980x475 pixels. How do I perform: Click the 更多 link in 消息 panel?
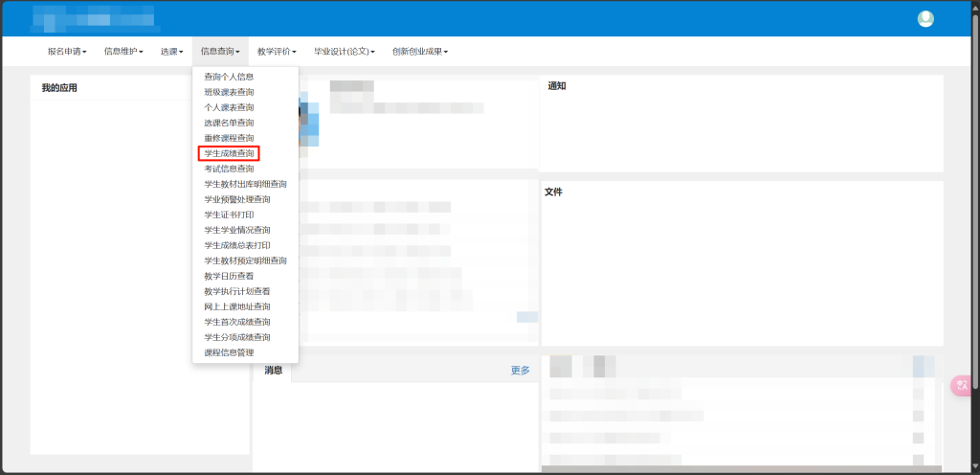click(520, 371)
